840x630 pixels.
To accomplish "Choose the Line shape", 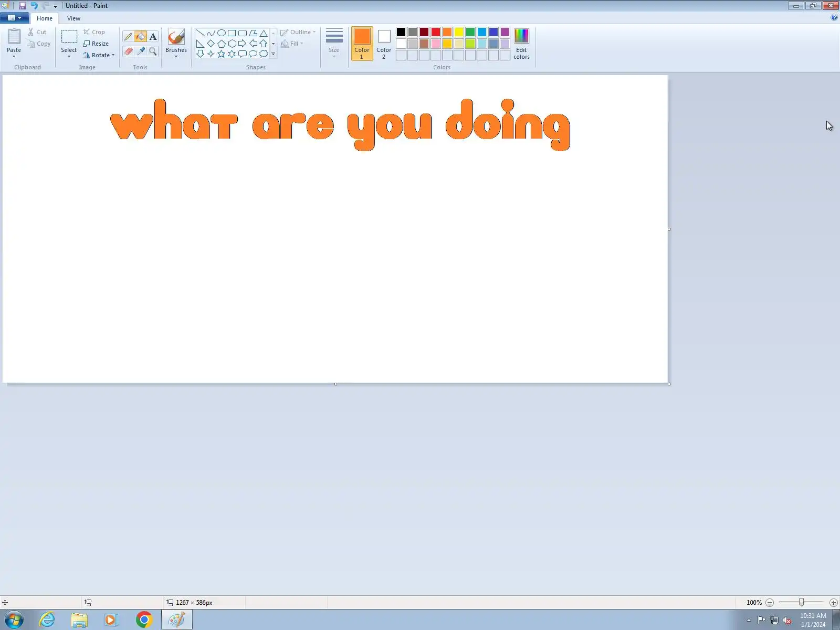I will pos(201,33).
